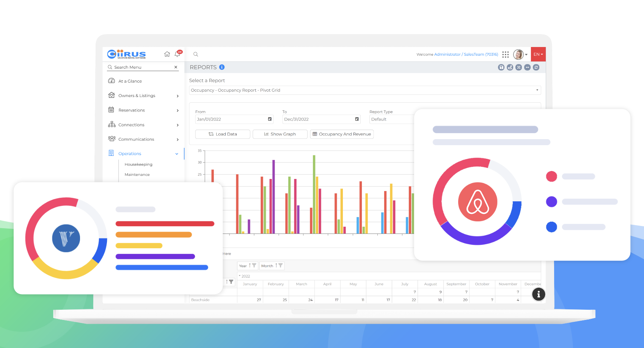Click the Beachside row label

tap(200, 300)
